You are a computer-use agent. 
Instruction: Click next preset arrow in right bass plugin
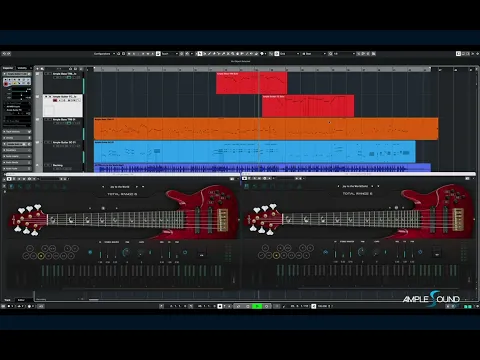coord(372,186)
